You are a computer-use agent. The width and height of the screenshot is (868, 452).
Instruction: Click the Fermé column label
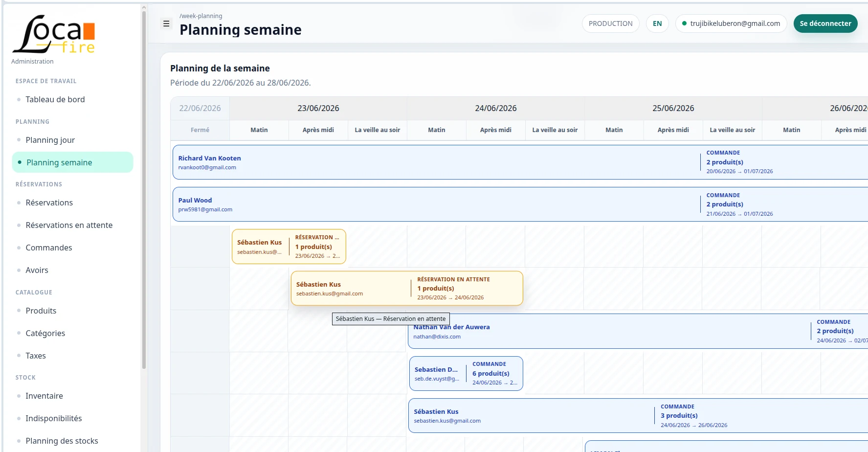pos(200,130)
